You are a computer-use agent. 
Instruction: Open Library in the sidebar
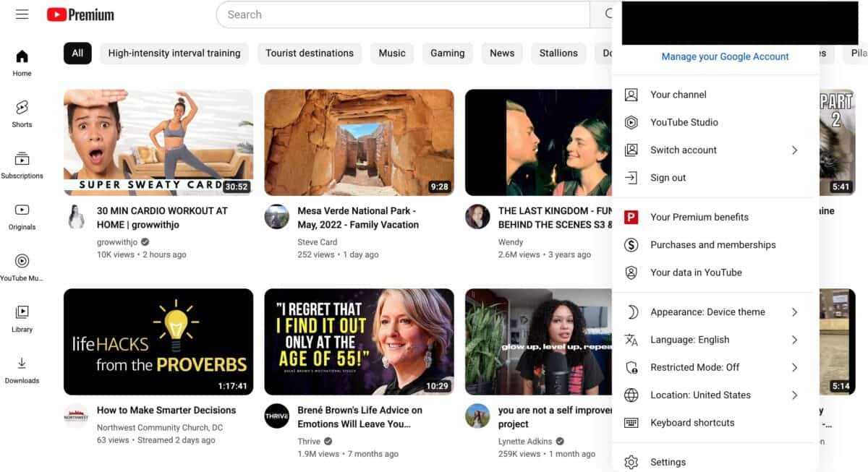(22, 319)
